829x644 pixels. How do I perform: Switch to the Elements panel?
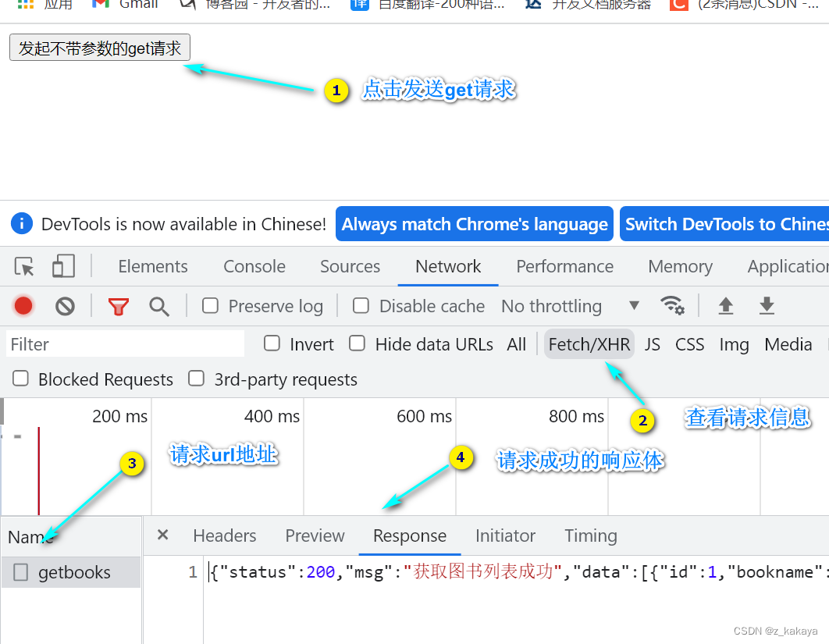click(153, 266)
